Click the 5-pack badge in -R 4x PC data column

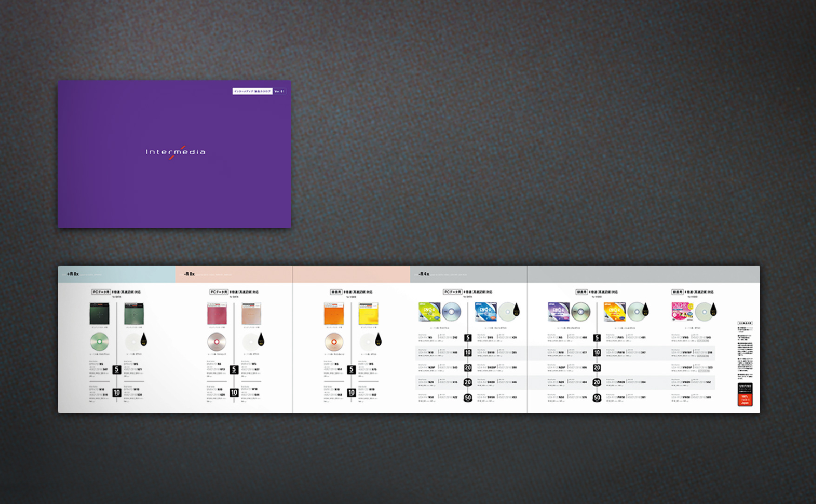[468, 338]
